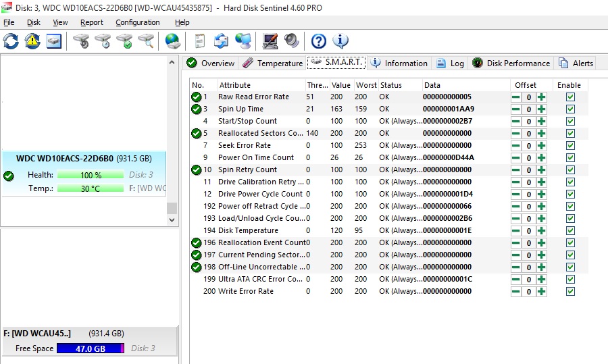608x364 pixels.
Task: Click green status icon of Spin Retry Count
Action: (x=196, y=170)
